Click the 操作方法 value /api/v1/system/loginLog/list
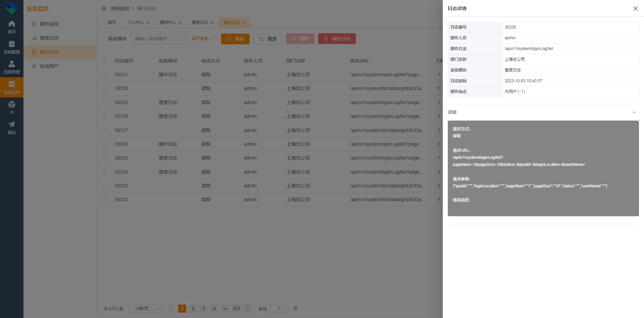The image size is (644, 318). (x=529, y=49)
